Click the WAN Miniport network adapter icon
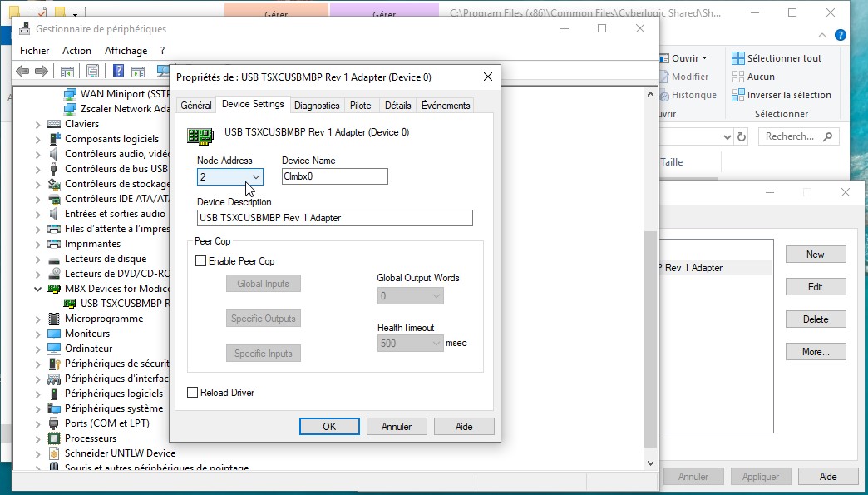This screenshot has height=495, width=868. [71, 93]
